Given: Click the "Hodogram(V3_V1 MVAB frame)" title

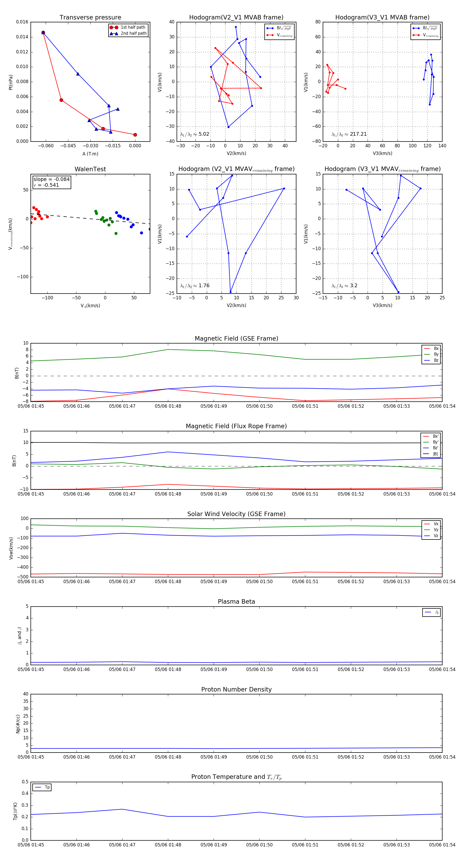Looking at the screenshot, I should pyautogui.click(x=382, y=18).
